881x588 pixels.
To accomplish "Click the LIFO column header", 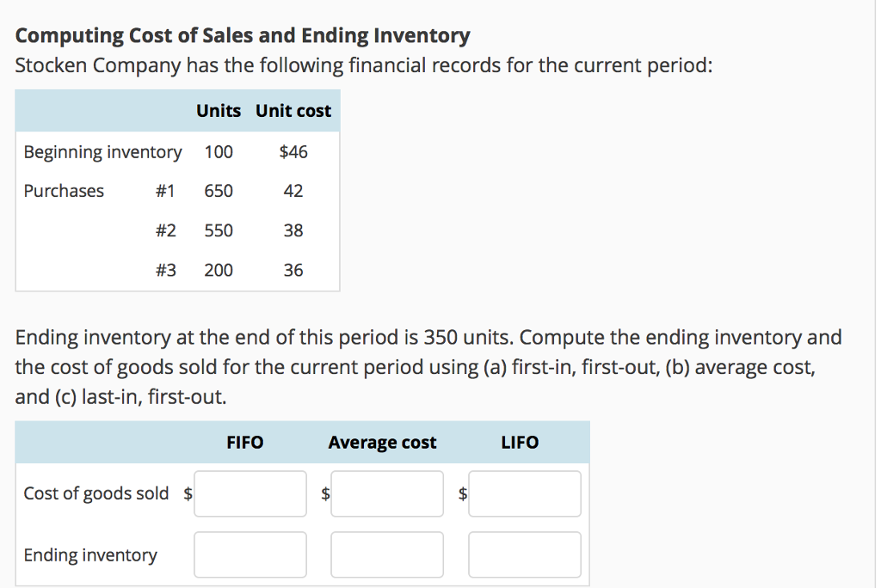I will (520, 443).
